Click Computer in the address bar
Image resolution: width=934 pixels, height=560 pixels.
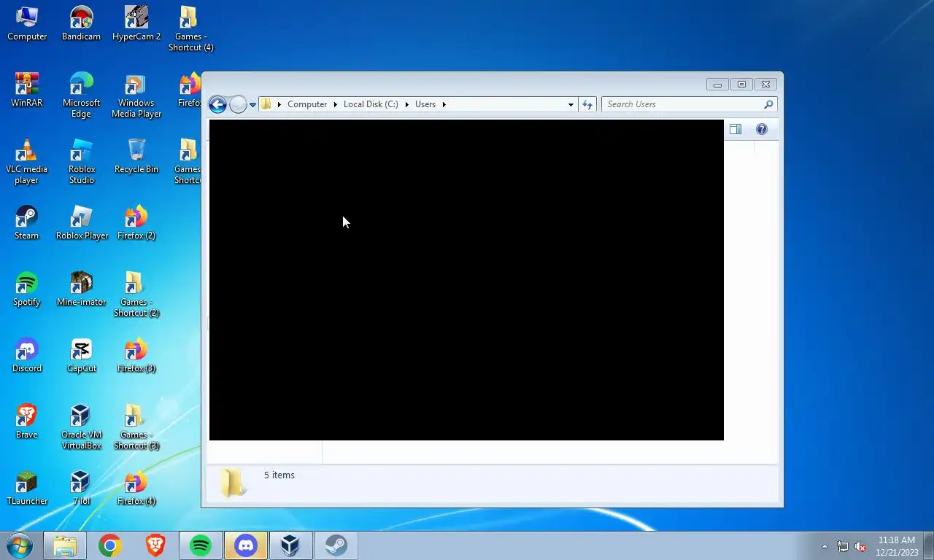[307, 104]
